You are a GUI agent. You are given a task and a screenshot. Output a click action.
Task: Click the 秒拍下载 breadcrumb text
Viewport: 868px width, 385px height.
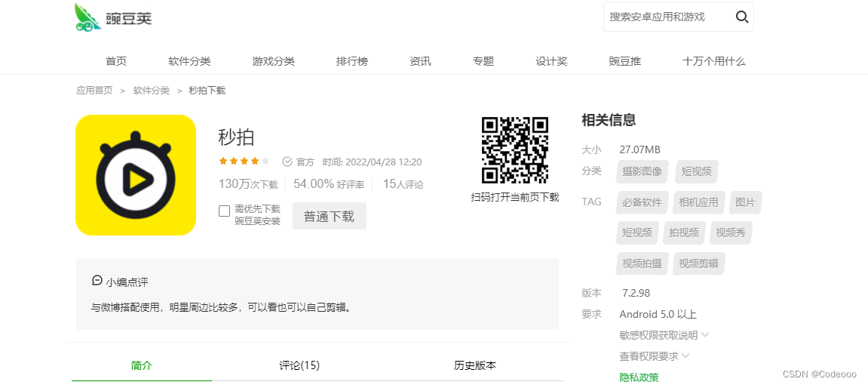coord(207,91)
